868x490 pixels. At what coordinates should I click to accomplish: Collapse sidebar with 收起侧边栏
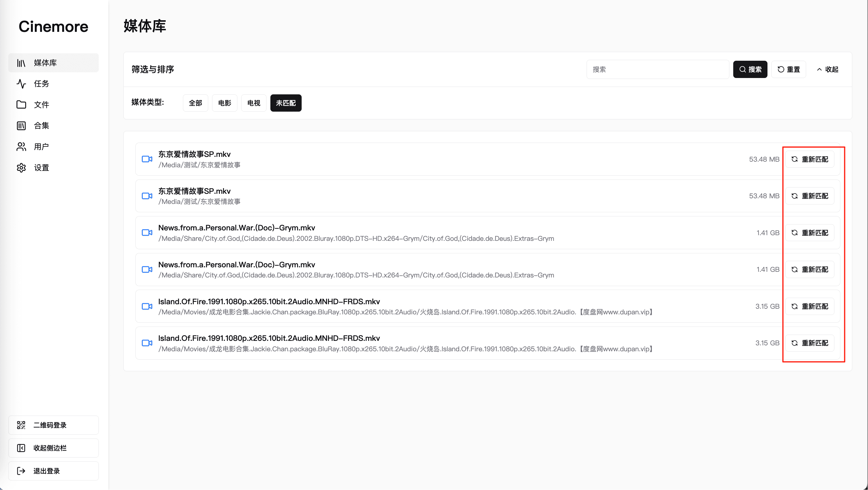[53, 448]
